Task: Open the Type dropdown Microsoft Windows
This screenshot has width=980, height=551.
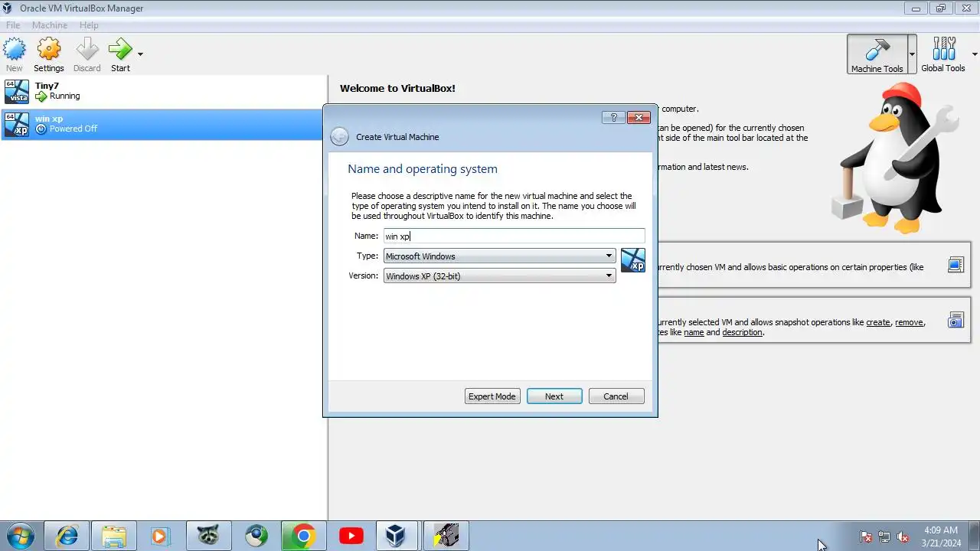Action: tap(499, 256)
